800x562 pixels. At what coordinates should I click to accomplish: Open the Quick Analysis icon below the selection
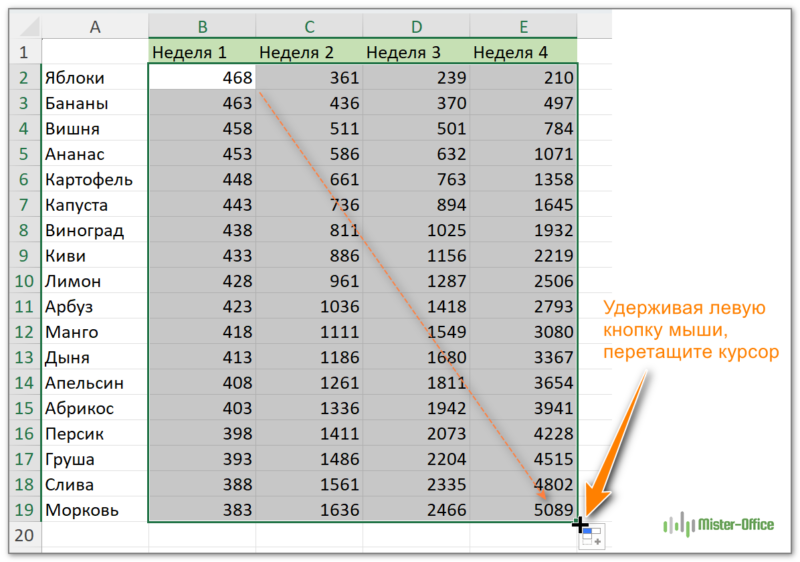pos(592,537)
